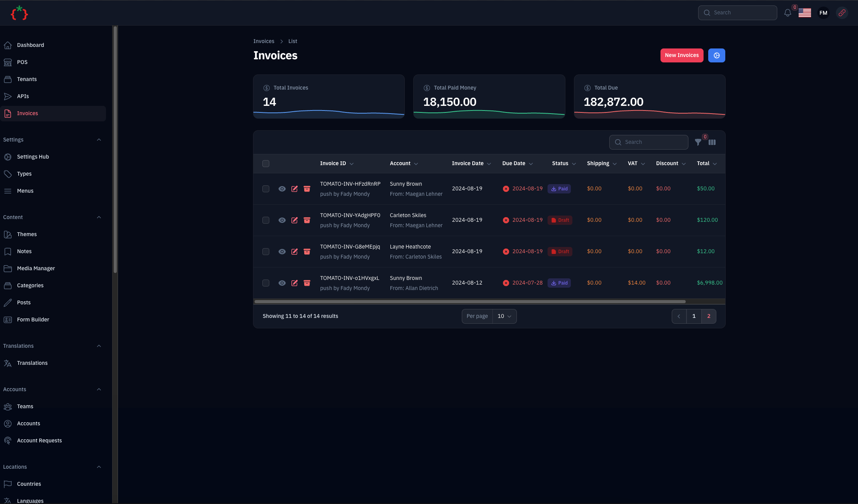The width and height of the screenshot is (858, 504).
Task: Archive invoice TOMATO-INV-YAdgHPF0 icon
Action: [x=307, y=220]
